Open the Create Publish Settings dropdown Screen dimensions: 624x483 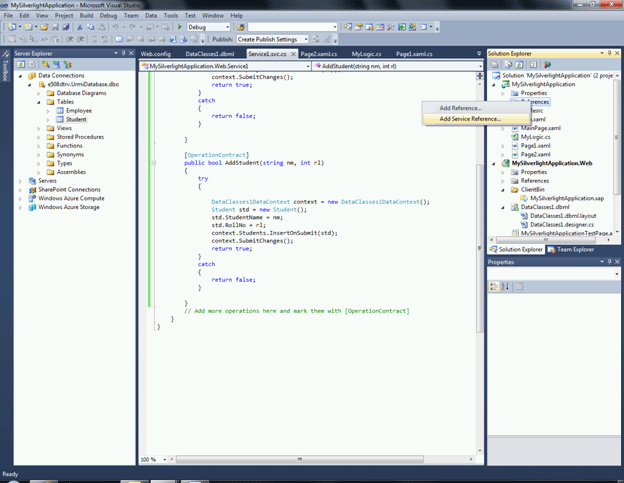click(306, 39)
